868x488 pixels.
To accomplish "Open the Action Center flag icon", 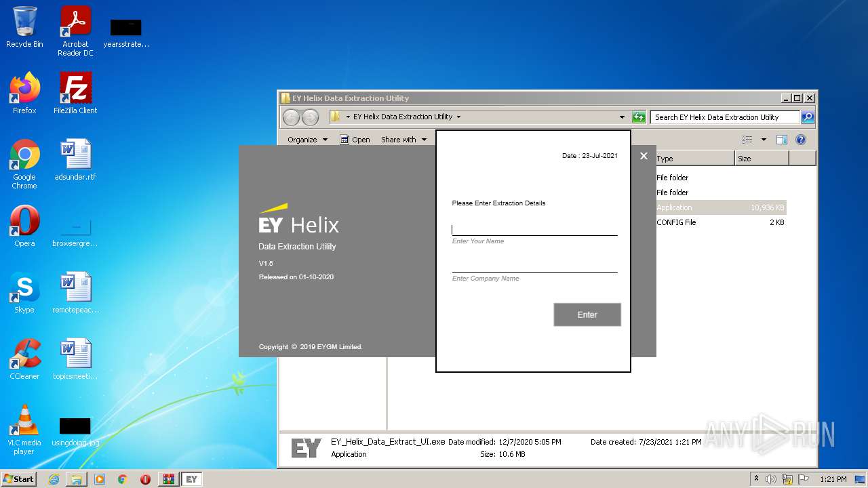I will coord(804,479).
